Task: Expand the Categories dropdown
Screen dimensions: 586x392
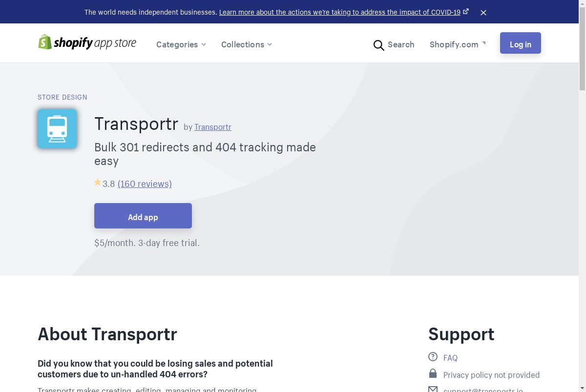Action: point(181,44)
